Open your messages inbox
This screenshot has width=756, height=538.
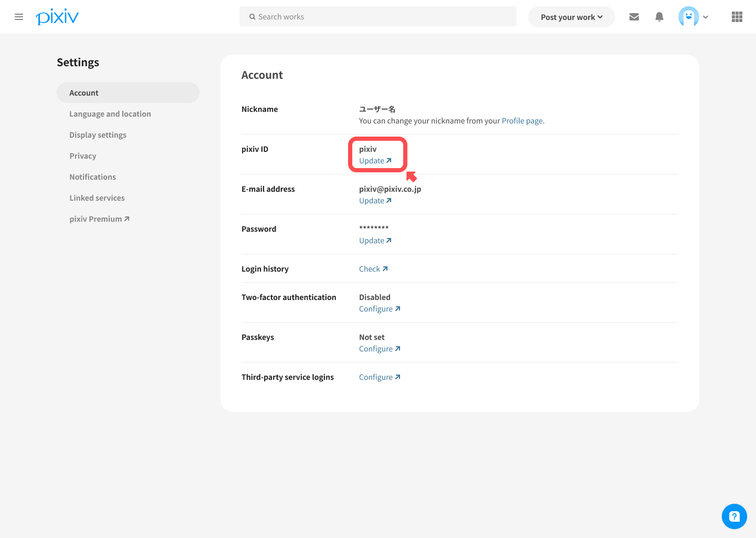(634, 16)
